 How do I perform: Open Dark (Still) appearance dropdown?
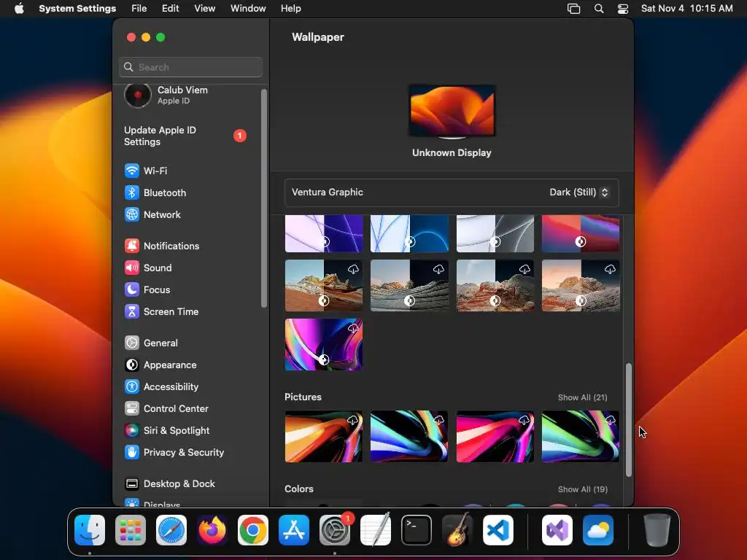coord(578,192)
